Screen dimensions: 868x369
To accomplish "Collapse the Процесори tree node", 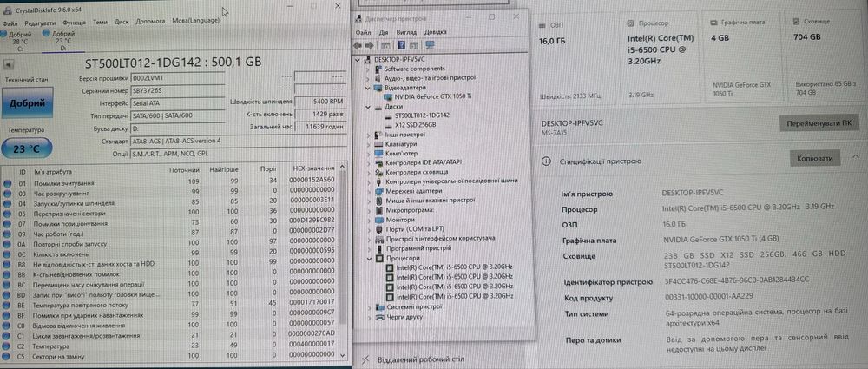I will point(370,258).
